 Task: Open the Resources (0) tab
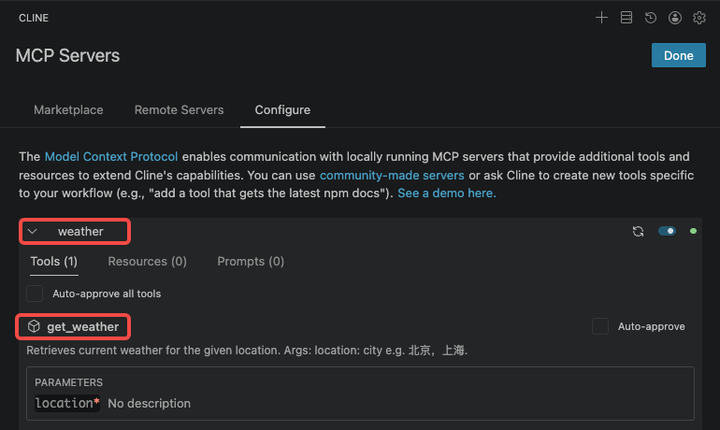(x=147, y=261)
